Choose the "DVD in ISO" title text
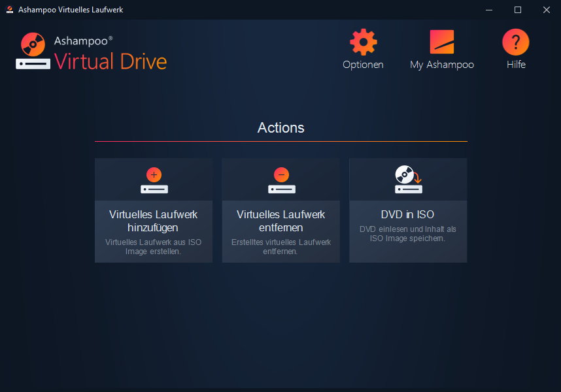The image size is (561, 392). coord(408,214)
